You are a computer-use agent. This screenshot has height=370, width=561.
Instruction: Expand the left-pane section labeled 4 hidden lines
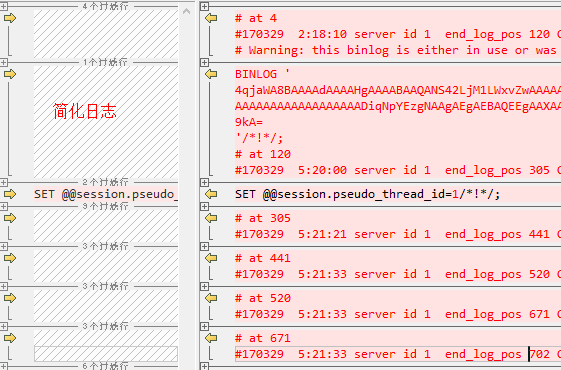point(4,6)
